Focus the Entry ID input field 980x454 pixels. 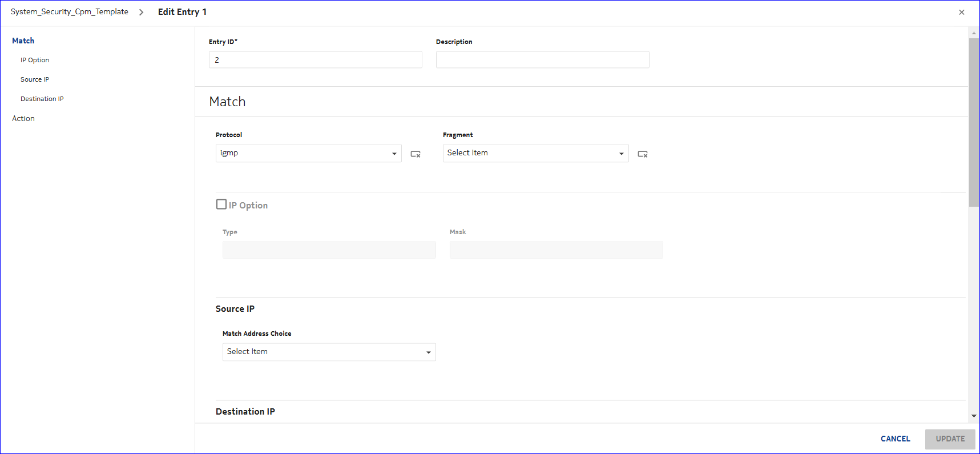[315, 60]
